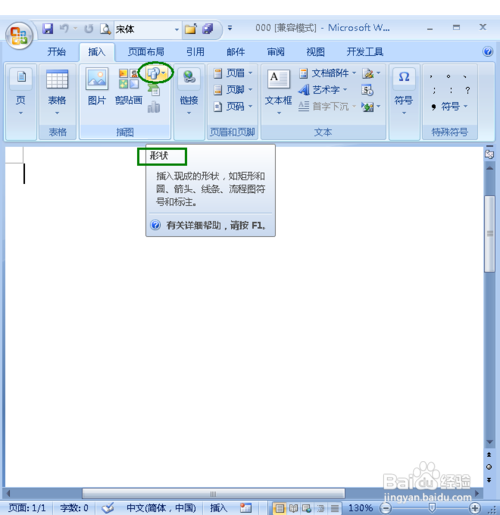Click the open folder icon in quick toolbar
Viewport: 500px width, 515px height.
coord(191,29)
